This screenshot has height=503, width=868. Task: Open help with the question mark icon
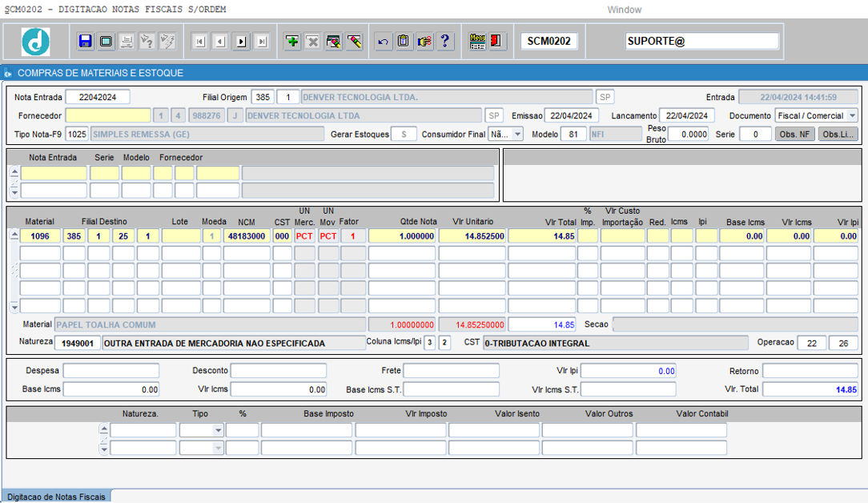[444, 42]
